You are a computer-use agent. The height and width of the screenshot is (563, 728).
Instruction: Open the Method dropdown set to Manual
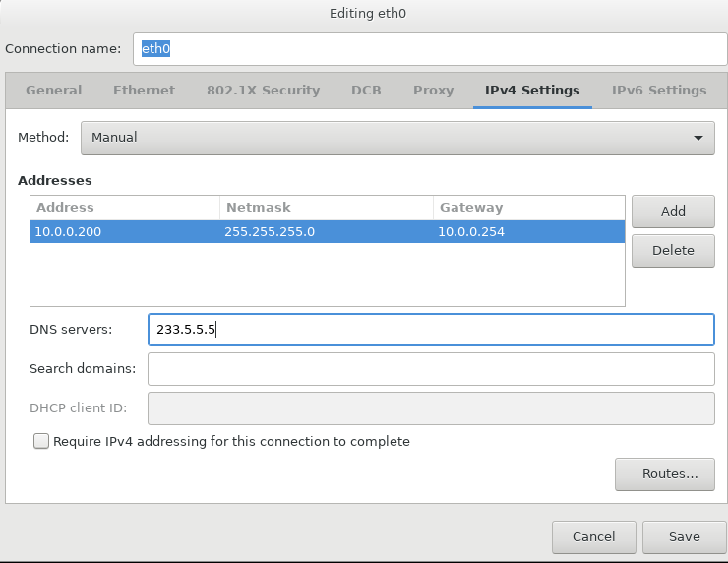(397, 138)
